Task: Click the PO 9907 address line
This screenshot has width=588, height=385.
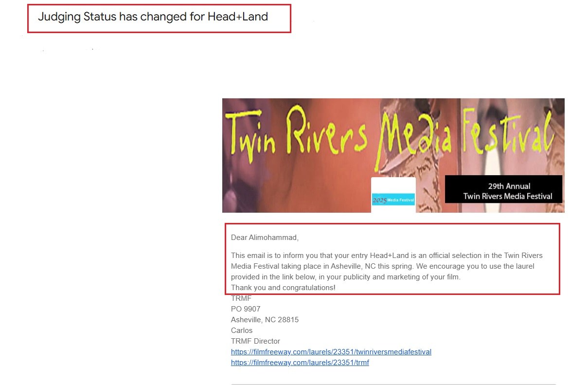Action: (x=246, y=309)
